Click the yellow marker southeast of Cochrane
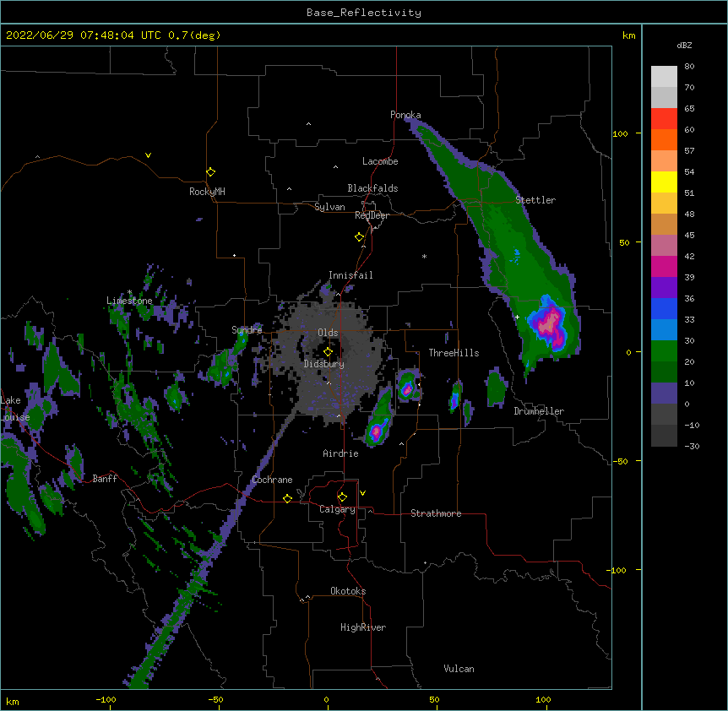The width and height of the screenshot is (728, 711). [x=287, y=498]
